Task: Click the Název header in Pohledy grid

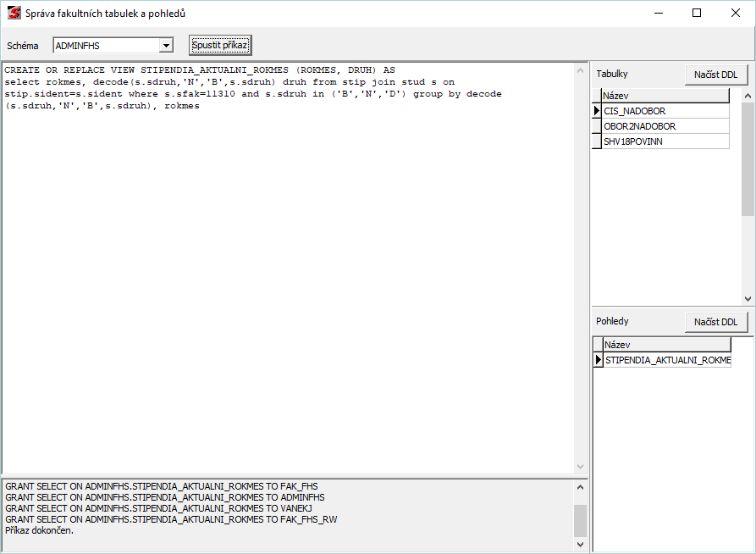Action: coord(666,345)
